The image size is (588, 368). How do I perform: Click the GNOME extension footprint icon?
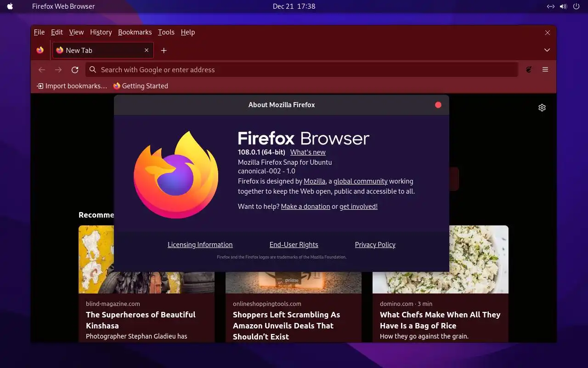(529, 69)
